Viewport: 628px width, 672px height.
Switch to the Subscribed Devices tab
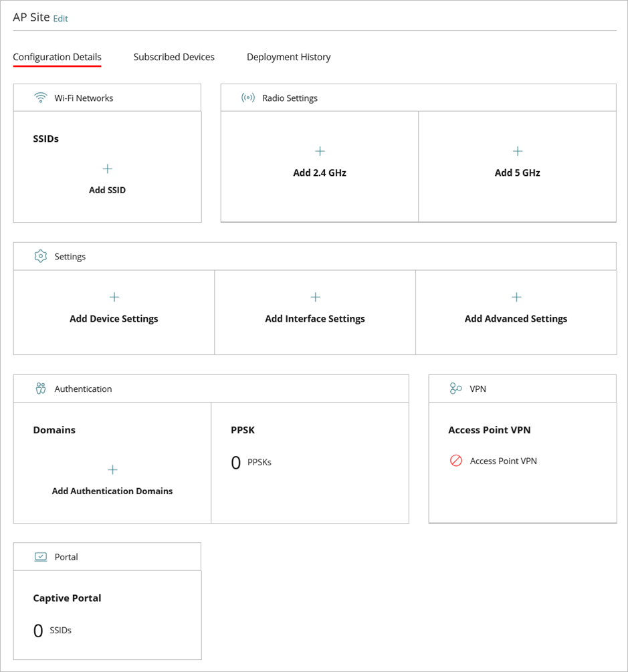point(174,57)
